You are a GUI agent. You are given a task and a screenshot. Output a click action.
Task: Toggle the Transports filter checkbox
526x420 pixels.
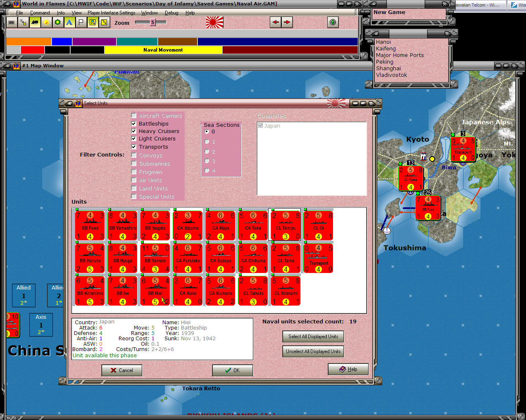point(134,147)
